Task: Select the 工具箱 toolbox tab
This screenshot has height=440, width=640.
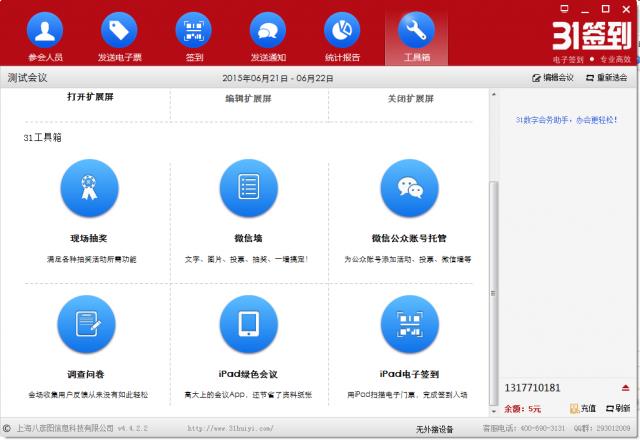Action: [x=416, y=37]
